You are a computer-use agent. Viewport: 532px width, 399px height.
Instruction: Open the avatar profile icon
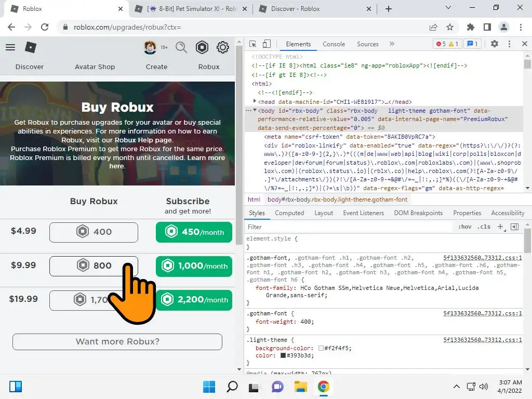point(150,47)
